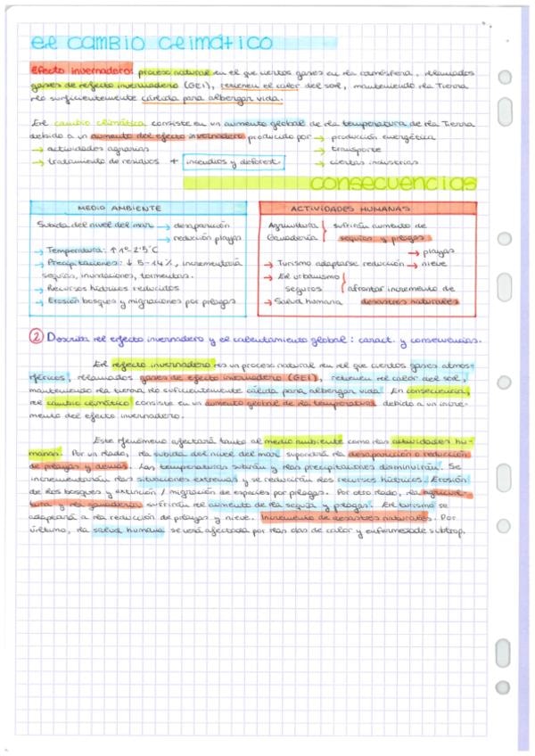Click the title 'el cambio climático'
Image resolution: width=535 pixels, height=756 pixels.
(152, 43)
